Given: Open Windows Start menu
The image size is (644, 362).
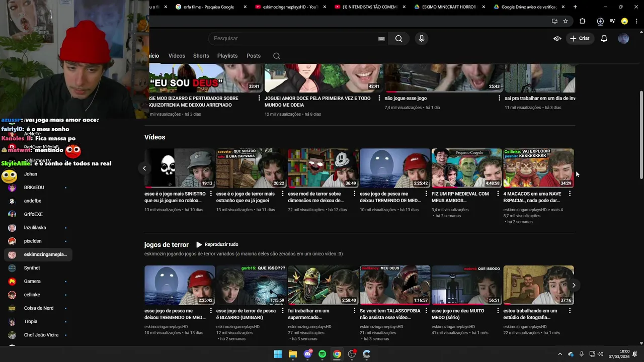Looking at the screenshot, I should coord(278,354).
